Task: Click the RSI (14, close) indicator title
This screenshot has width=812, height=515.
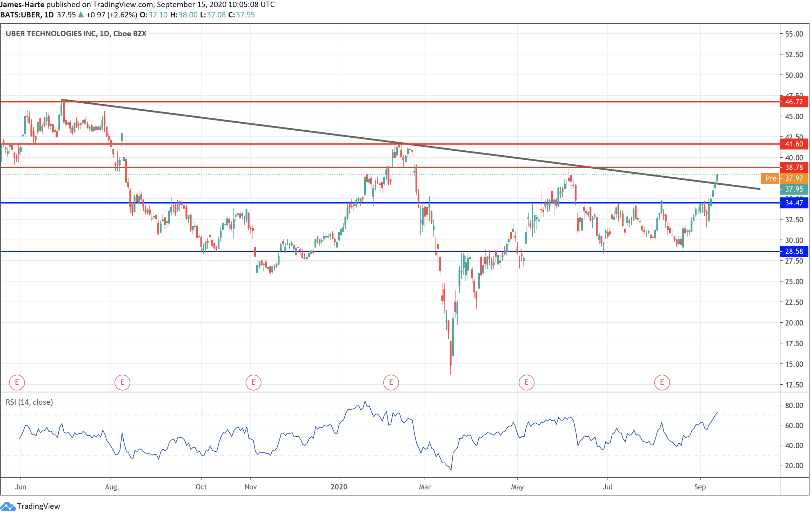Action: pyautogui.click(x=29, y=402)
